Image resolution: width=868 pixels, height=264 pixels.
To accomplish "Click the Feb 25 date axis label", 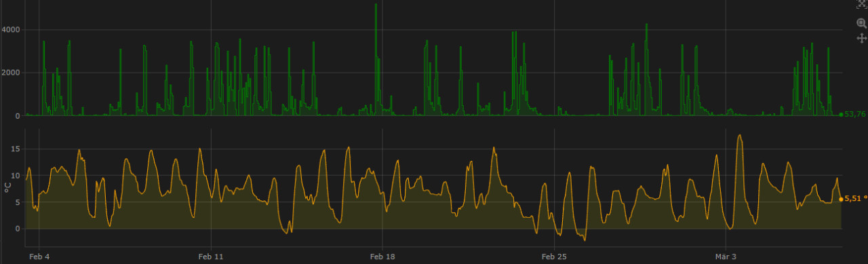I will point(554,257).
